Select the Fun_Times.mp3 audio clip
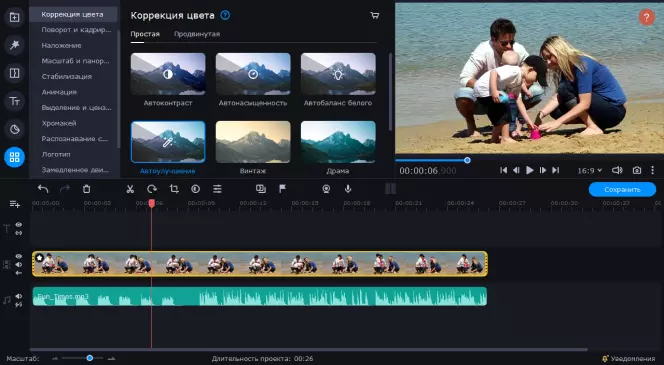 (260, 296)
